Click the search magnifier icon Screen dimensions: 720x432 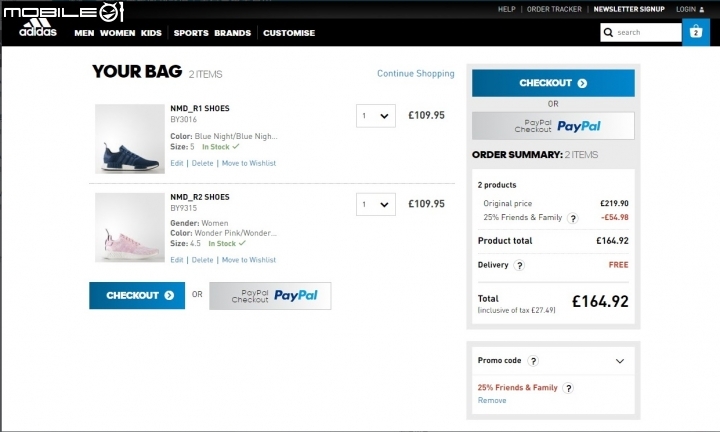[x=608, y=32]
